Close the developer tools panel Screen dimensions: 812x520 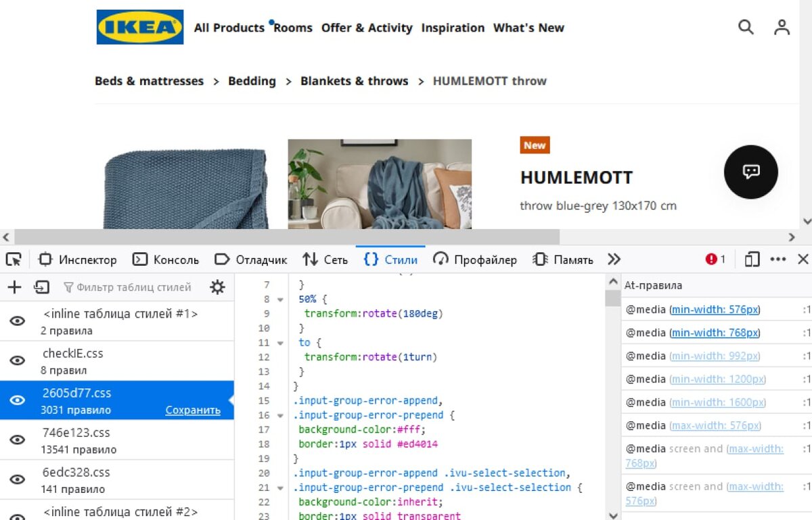[x=803, y=260]
